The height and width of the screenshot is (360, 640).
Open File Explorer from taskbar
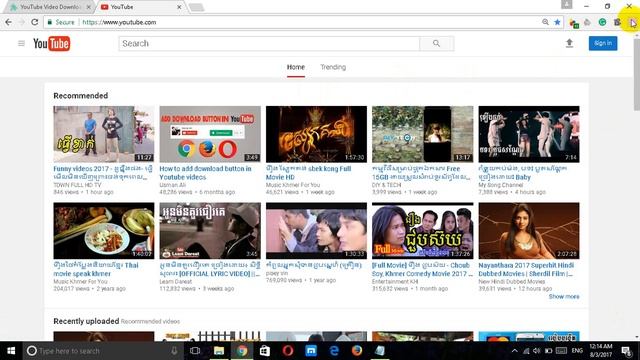219,351
